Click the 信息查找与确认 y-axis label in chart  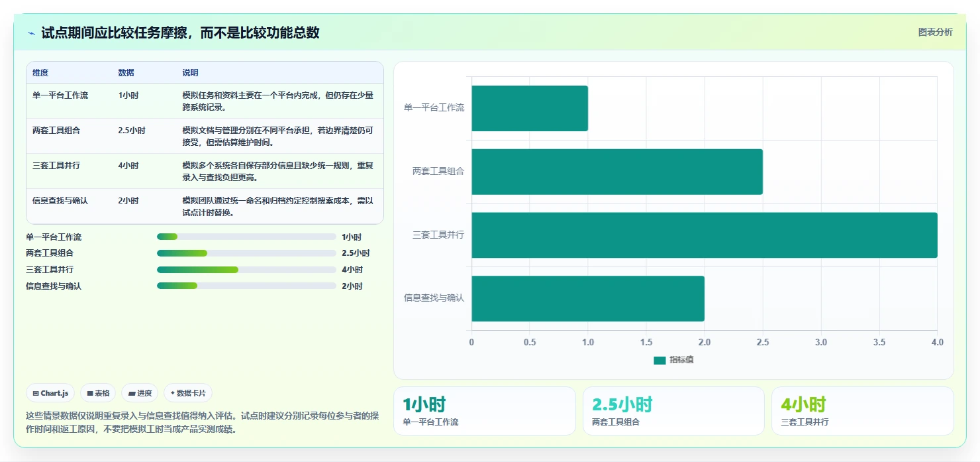click(434, 298)
